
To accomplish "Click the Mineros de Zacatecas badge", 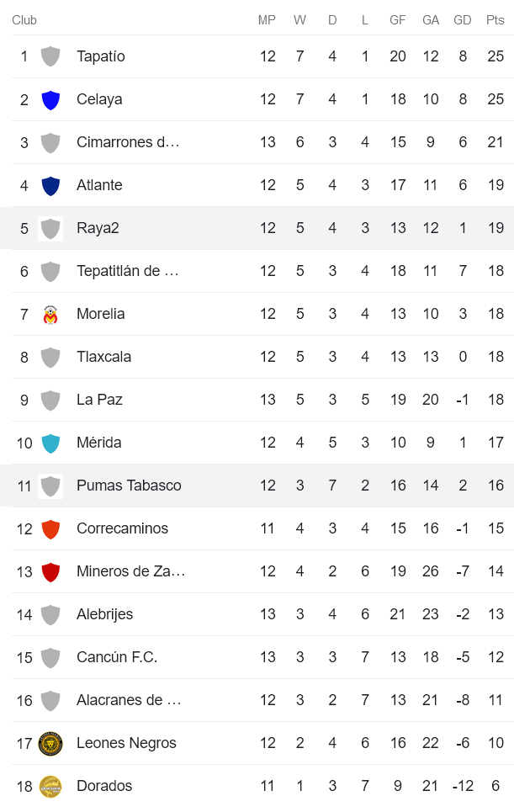I will click(50, 571).
